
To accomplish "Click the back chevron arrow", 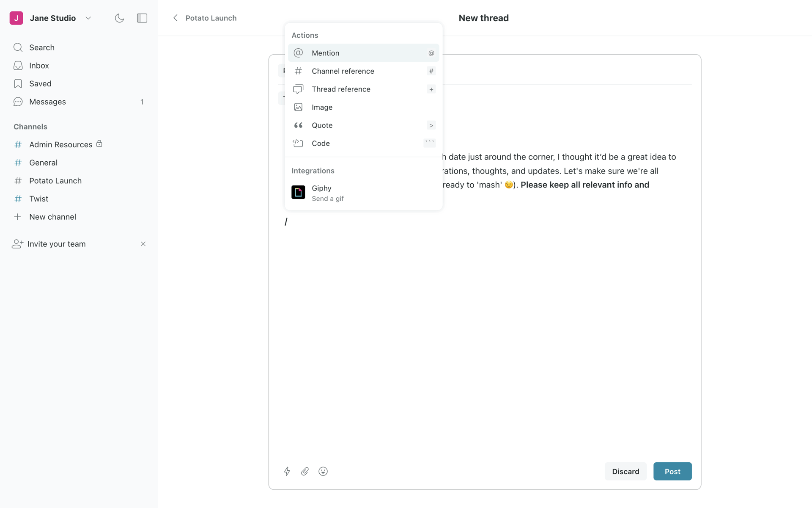I will [x=176, y=18].
